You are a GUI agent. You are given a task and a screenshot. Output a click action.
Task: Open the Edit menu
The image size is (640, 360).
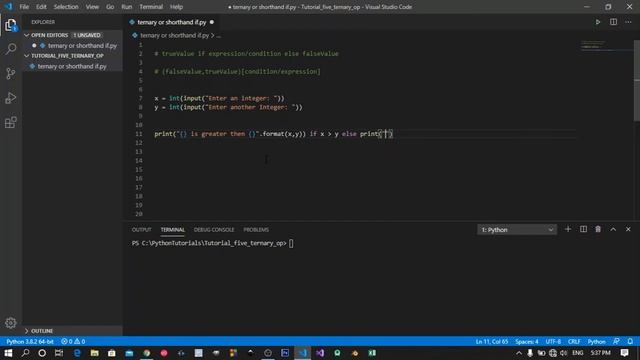click(x=41, y=7)
